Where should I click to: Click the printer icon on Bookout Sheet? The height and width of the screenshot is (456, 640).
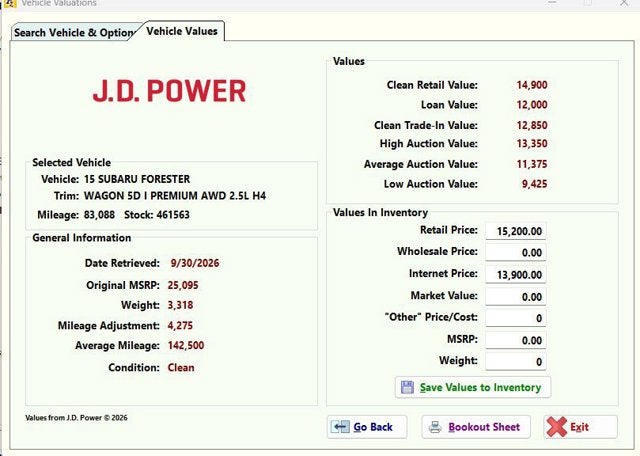tap(435, 427)
